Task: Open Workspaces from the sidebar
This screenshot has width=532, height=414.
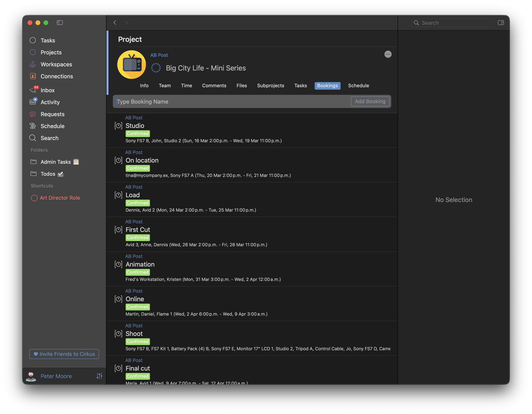Action: [x=56, y=64]
